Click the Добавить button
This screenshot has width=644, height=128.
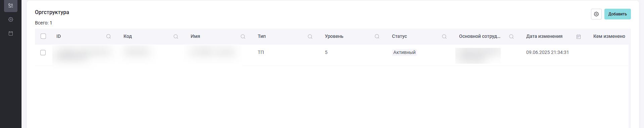tap(617, 14)
